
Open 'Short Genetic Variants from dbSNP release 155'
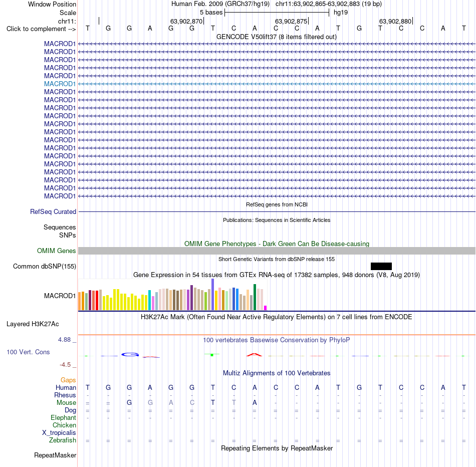(x=277, y=259)
